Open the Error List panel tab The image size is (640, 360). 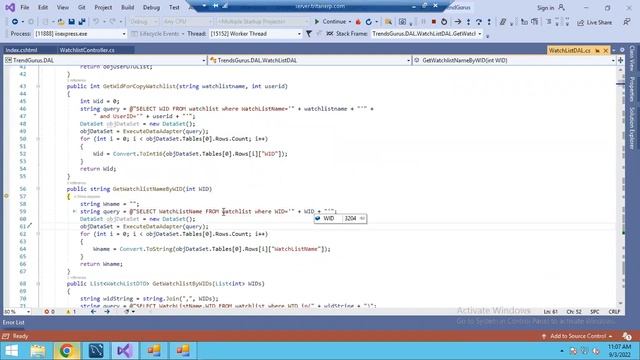tap(13, 322)
